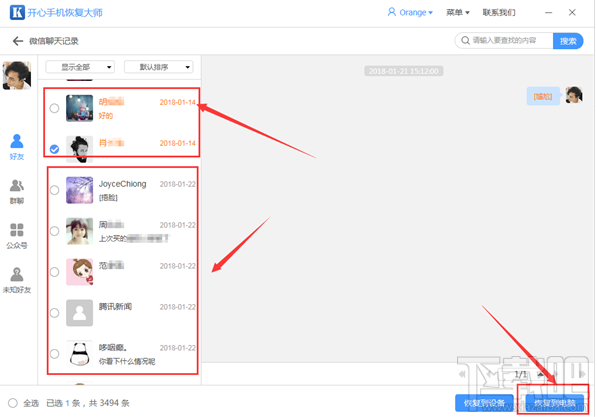The height and width of the screenshot is (417, 597).
Task: Open the 显示全部 filter dropdown
Action: (x=80, y=67)
